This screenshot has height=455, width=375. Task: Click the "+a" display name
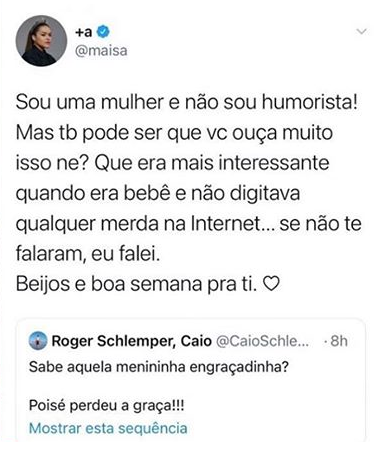84,32
